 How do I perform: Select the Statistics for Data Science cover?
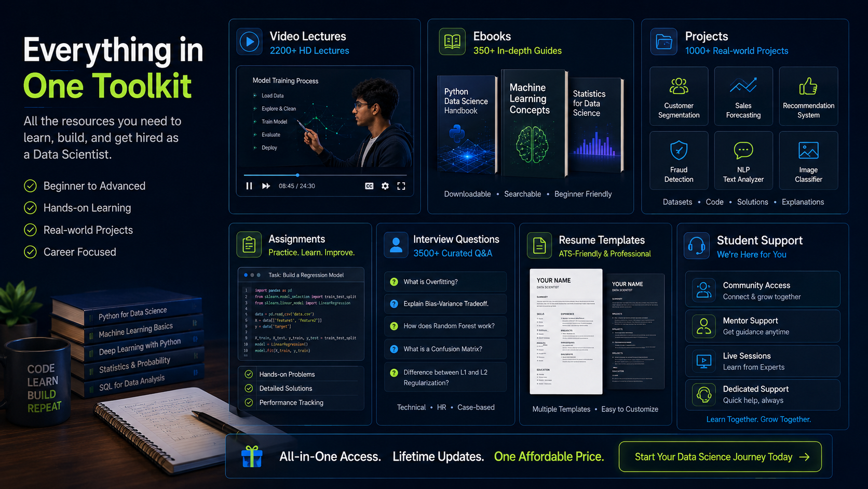[595, 125]
